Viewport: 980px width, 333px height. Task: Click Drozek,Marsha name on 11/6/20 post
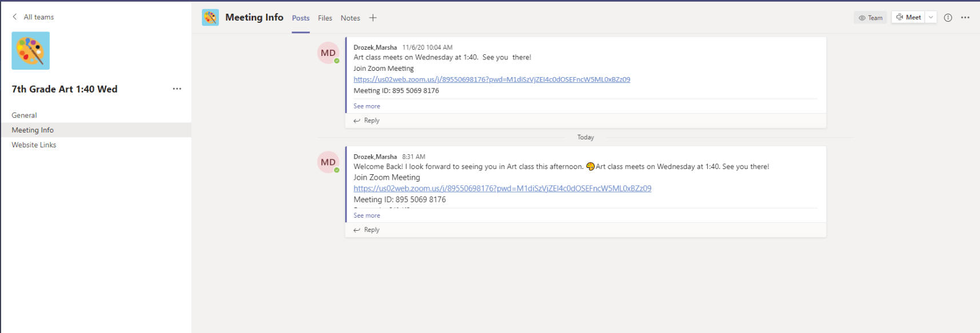[375, 47]
